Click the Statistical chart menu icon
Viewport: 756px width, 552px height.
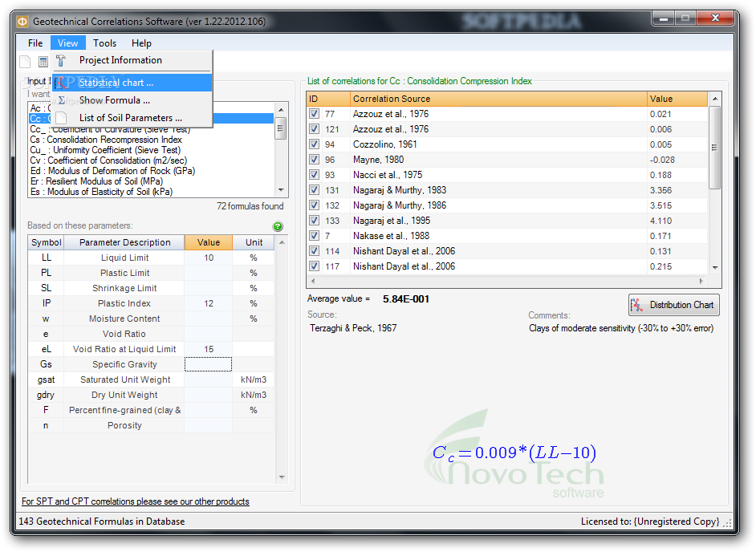tap(61, 83)
